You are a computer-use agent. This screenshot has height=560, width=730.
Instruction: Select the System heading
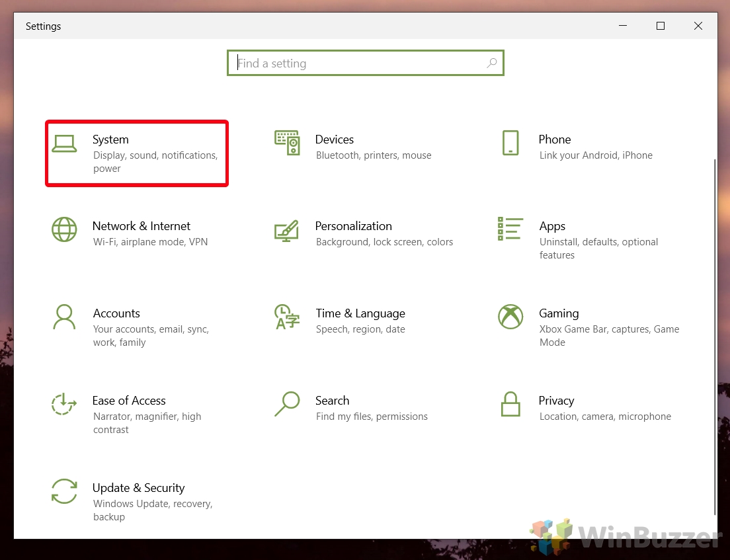pos(110,140)
